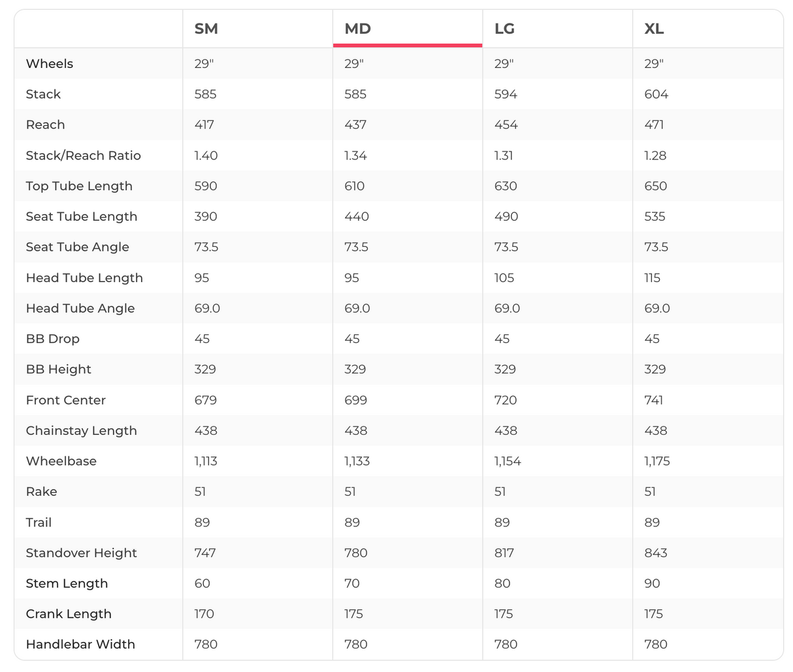Switch to the XL size column
Screen dimensions: 793x672
(x=654, y=29)
